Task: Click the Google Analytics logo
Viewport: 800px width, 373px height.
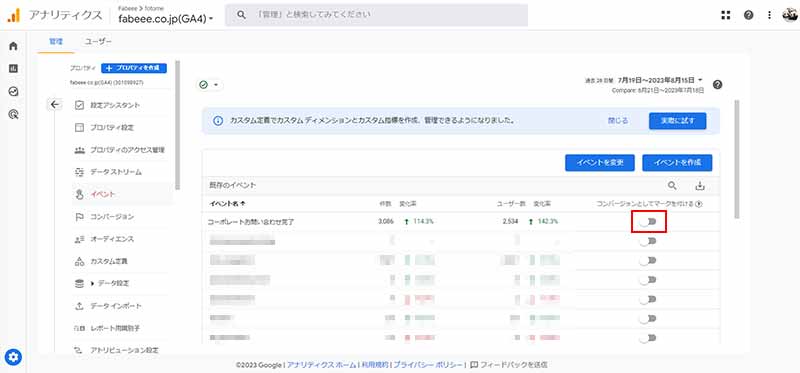Action: 13,15
